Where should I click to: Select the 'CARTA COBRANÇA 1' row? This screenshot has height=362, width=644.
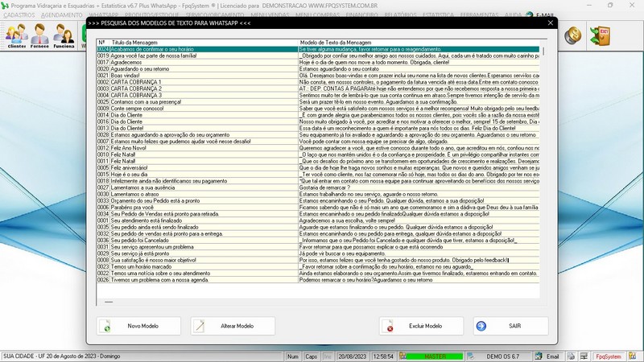318,82
